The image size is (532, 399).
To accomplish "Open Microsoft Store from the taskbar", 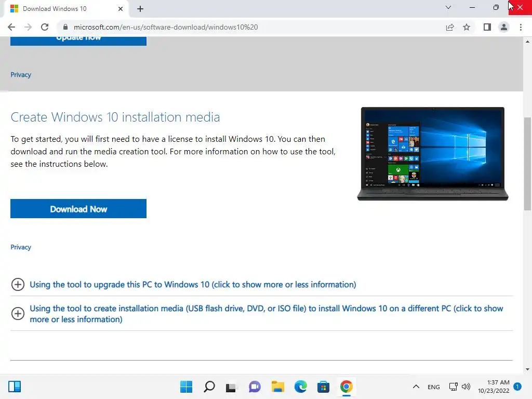I will click(x=323, y=387).
